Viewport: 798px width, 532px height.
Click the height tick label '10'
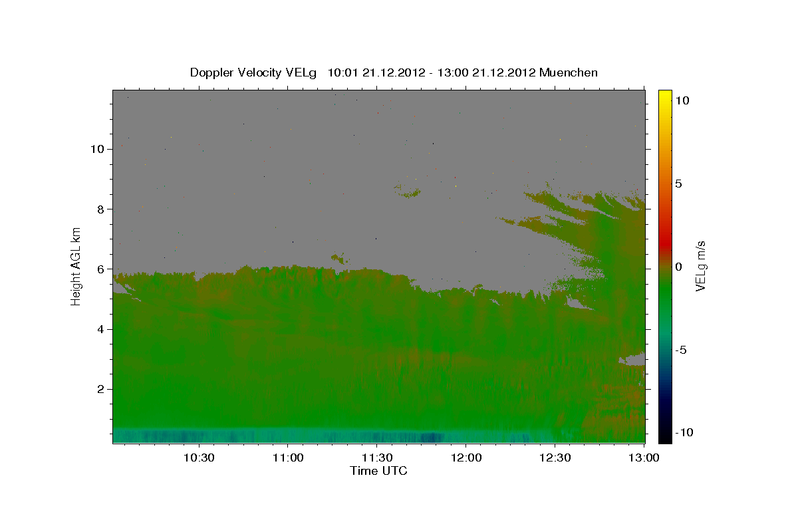98,149
